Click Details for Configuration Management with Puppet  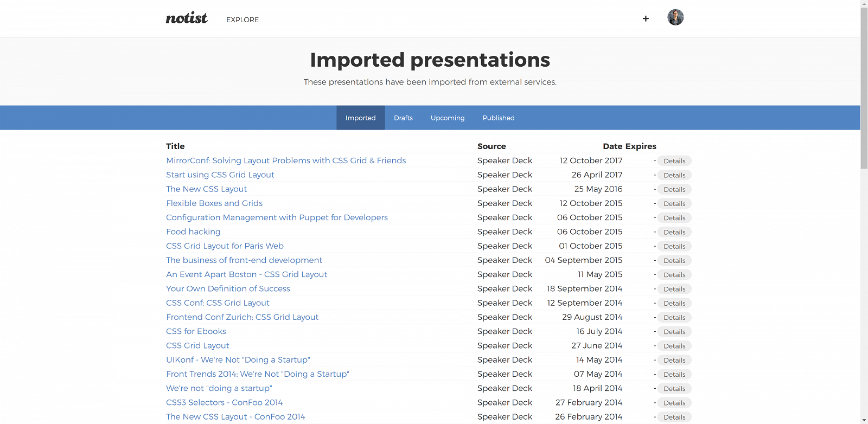[x=674, y=218]
